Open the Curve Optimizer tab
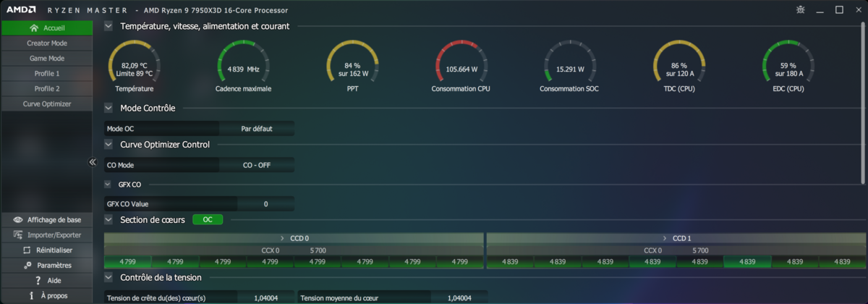The width and height of the screenshot is (868, 304). click(47, 104)
